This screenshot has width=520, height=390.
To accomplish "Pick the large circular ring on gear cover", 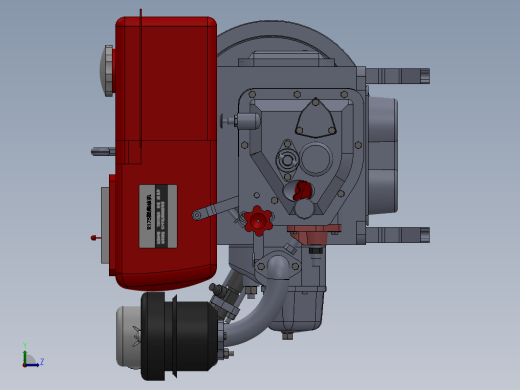I will tap(316, 159).
